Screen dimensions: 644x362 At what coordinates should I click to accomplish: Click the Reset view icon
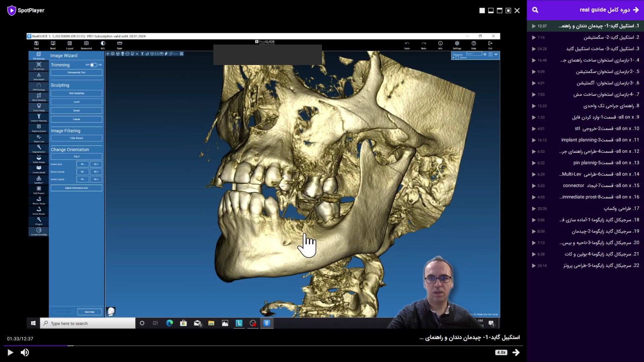point(53,45)
